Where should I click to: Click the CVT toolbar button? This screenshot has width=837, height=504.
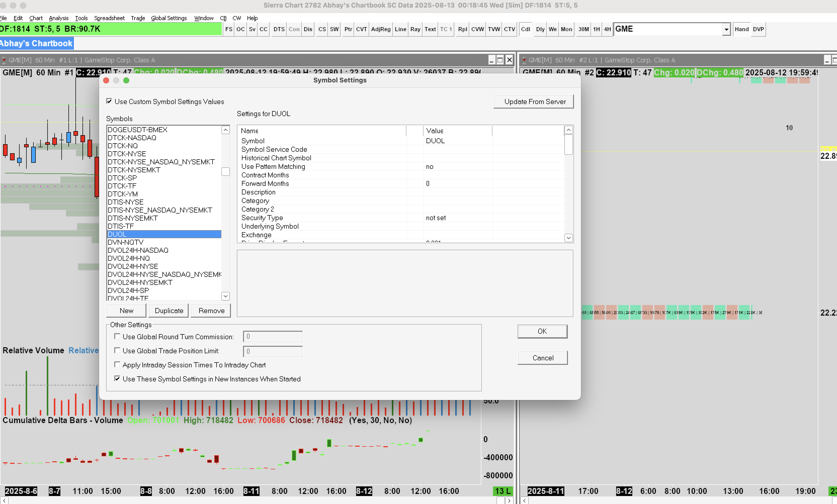(x=361, y=29)
